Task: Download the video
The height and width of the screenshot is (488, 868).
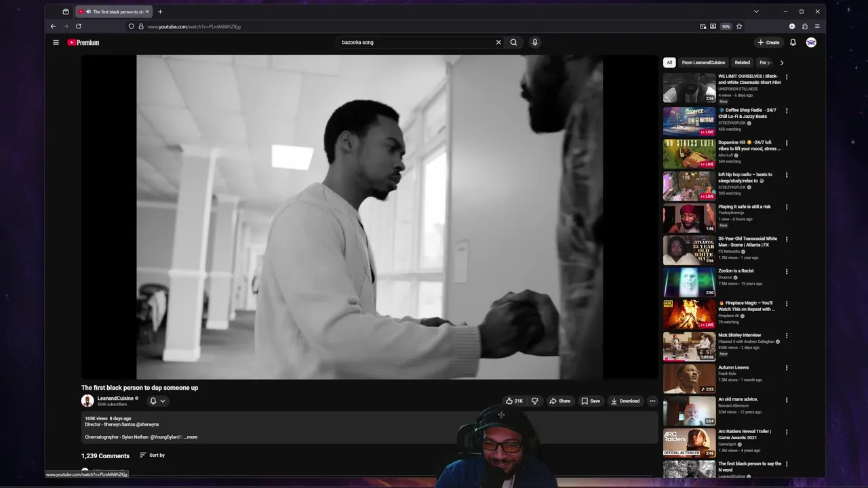Action: coord(625,401)
